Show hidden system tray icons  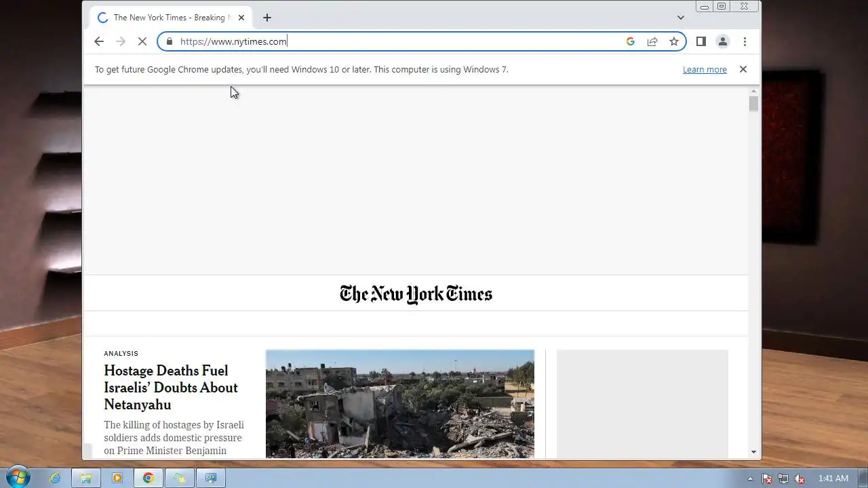(750, 479)
